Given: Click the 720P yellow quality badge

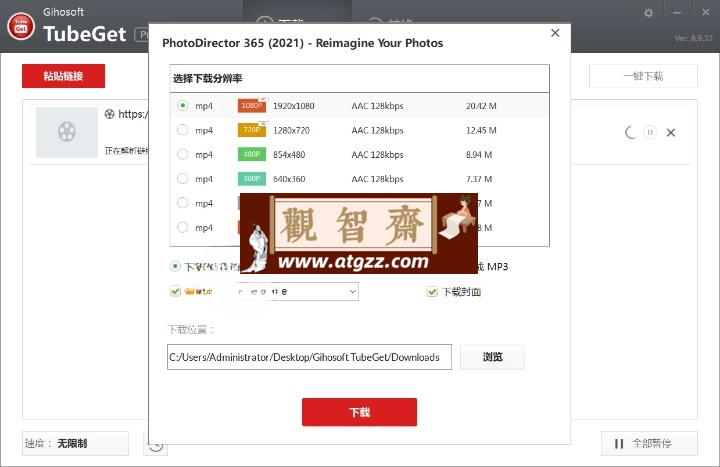Looking at the screenshot, I should (x=252, y=130).
